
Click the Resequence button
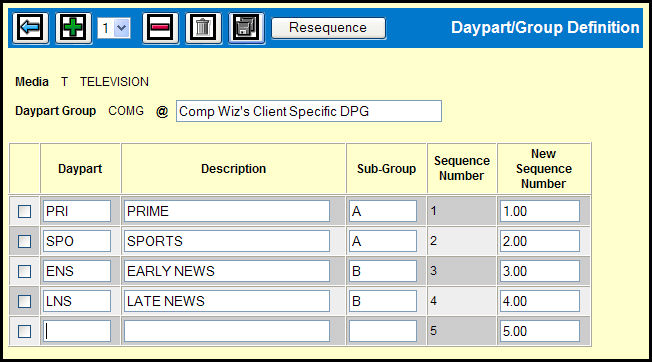pyautogui.click(x=328, y=28)
